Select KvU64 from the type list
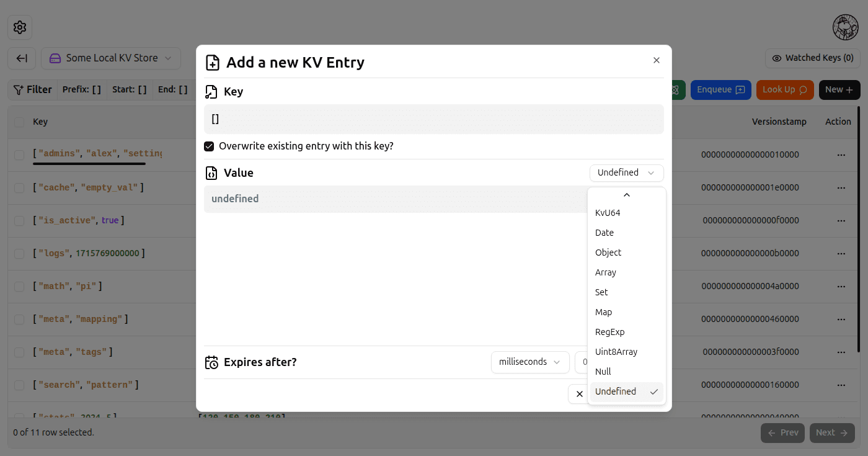The width and height of the screenshot is (868, 456). coord(626,213)
